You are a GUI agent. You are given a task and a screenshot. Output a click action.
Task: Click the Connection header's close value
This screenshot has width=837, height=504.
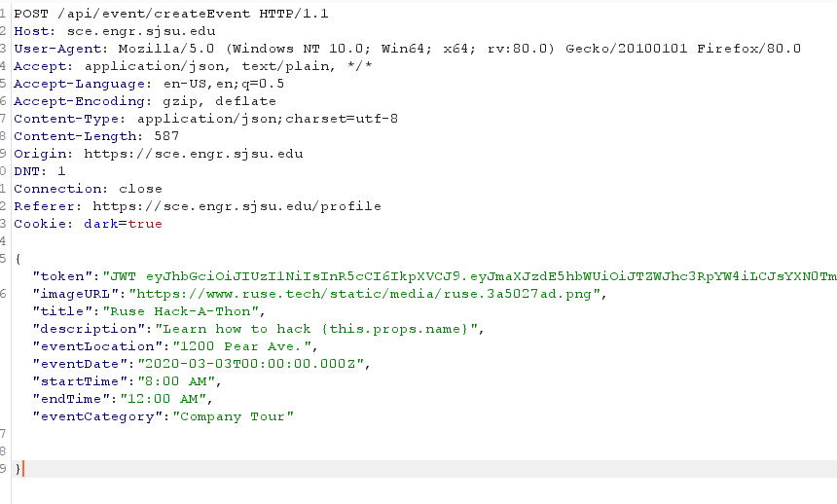(x=141, y=189)
